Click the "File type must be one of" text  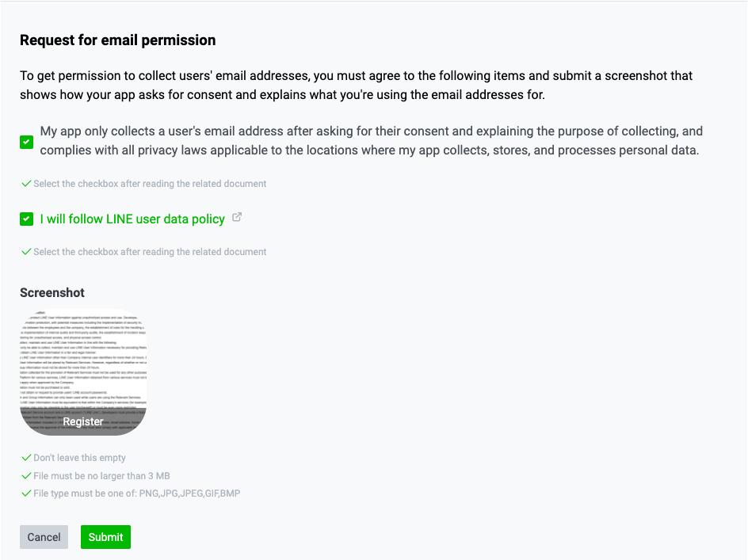[136, 493]
